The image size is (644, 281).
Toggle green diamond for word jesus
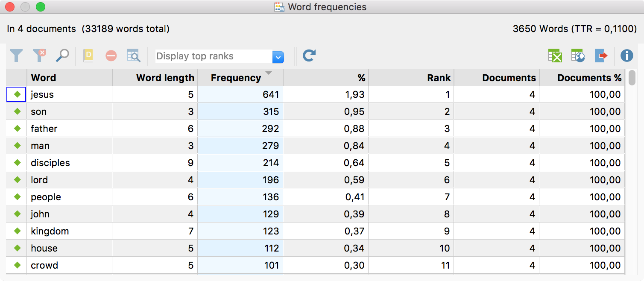17,94
